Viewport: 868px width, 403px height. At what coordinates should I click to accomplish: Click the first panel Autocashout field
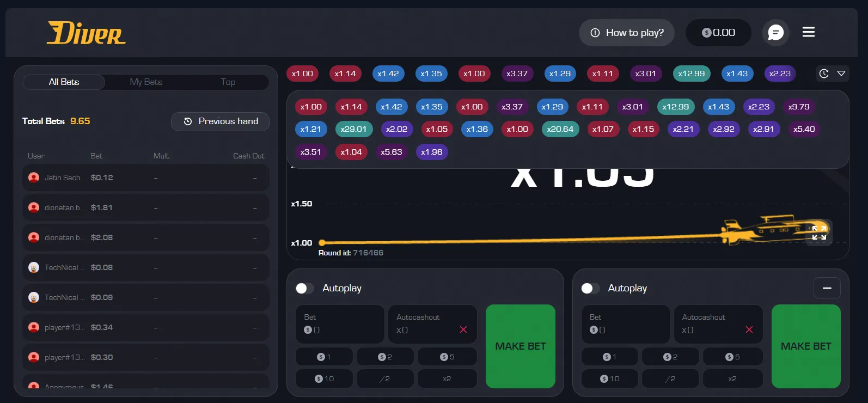point(432,324)
